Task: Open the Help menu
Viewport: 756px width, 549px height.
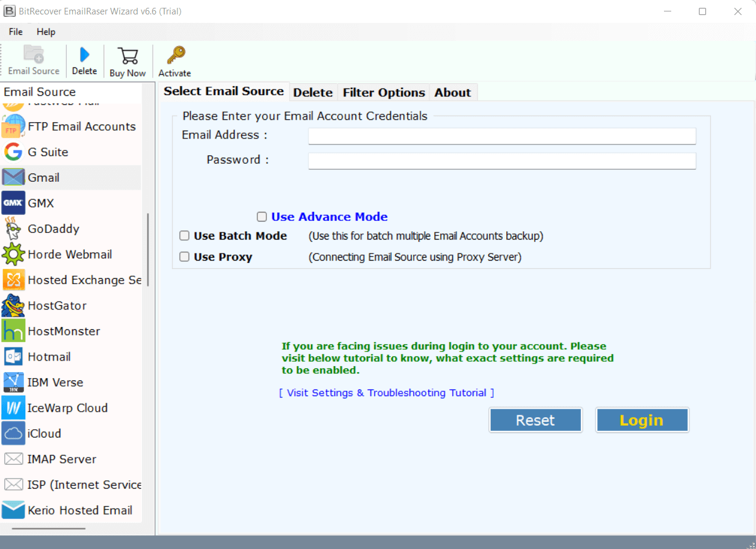Action: pyautogui.click(x=46, y=32)
